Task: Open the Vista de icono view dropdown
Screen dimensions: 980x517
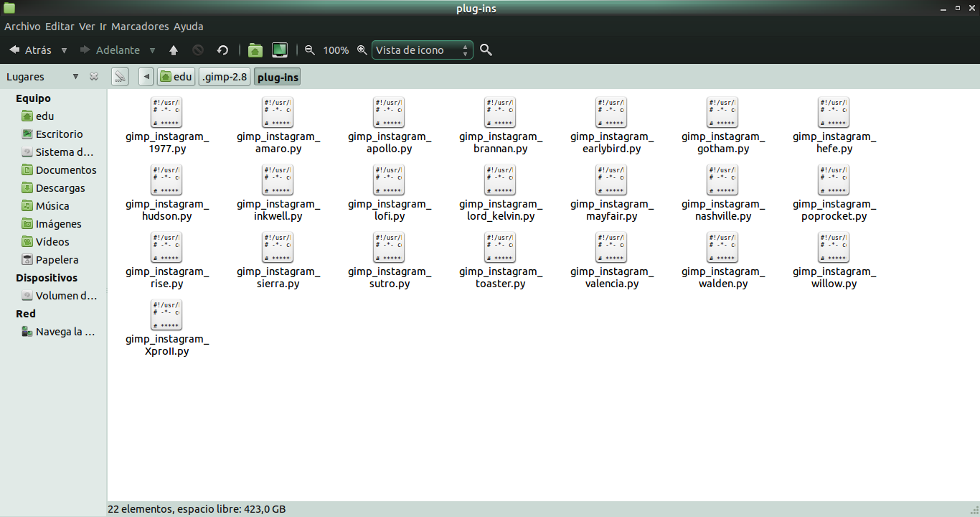Action: [423, 50]
